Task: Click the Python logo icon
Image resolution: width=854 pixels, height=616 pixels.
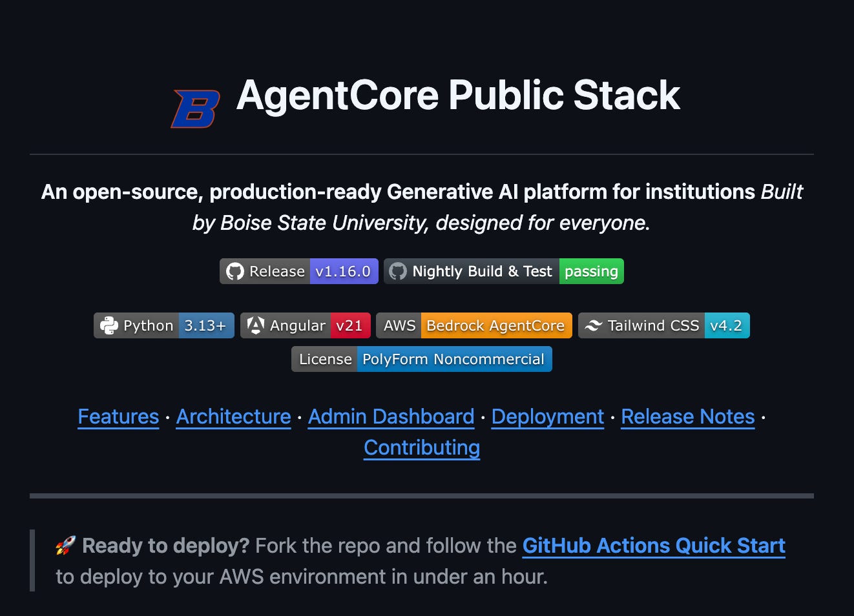Action: [109, 325]
